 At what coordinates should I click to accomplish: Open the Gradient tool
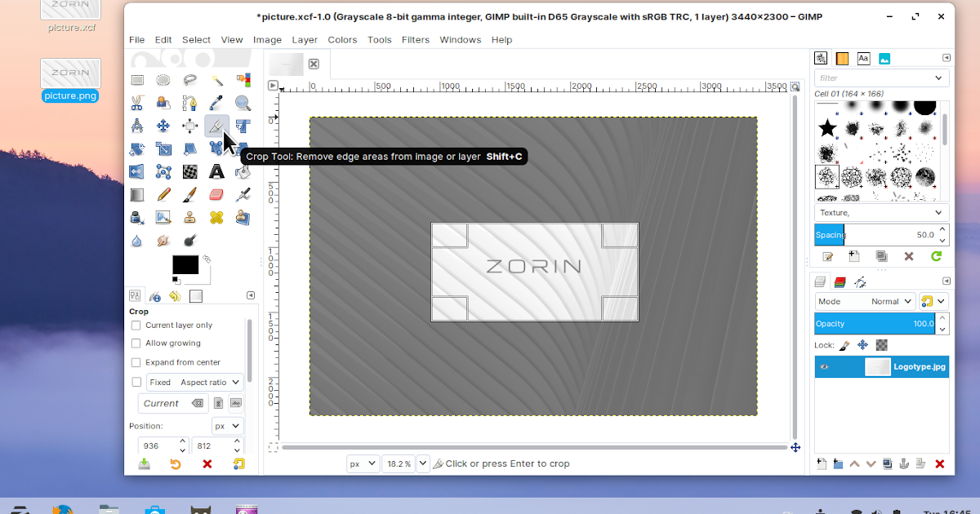point(136,194)
